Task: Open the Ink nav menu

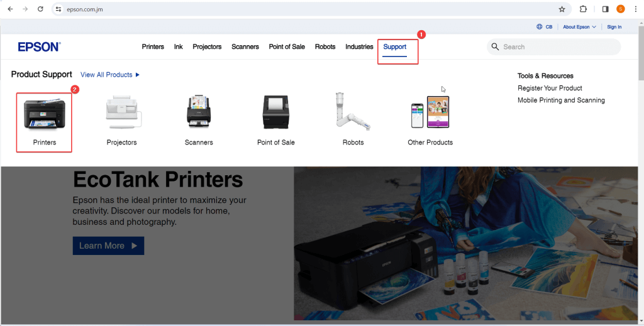Action: point(178,46)
